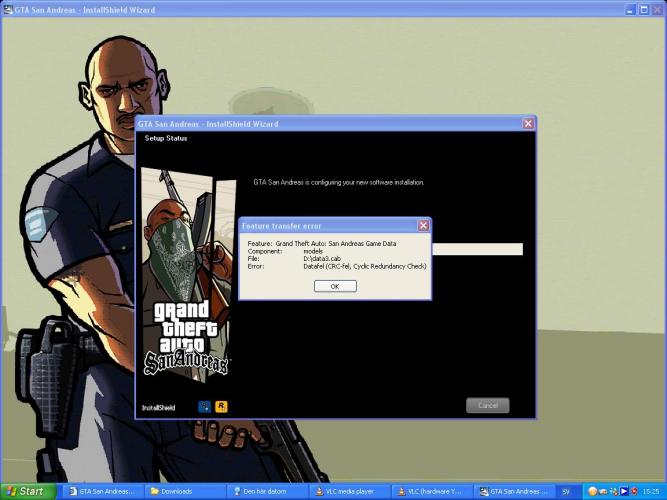The height and width of the screenshot is (500, 667).
Task: Close the Feature transfer error dialog
Action: [423, 226]
